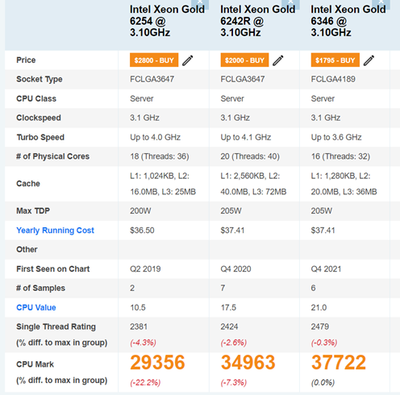This screenshot has width=400, height=395.
Task: Click the Single Thread Rating row label
Action: click(x=56, y=327)
